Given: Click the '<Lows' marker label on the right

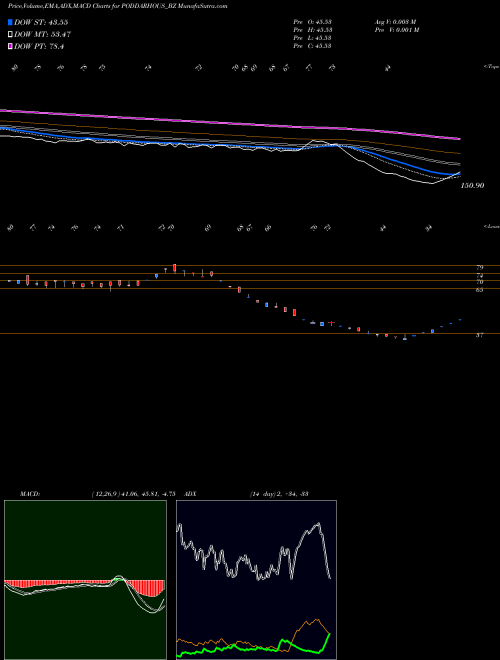Looking at the screenshot, I should click(491, 226).
